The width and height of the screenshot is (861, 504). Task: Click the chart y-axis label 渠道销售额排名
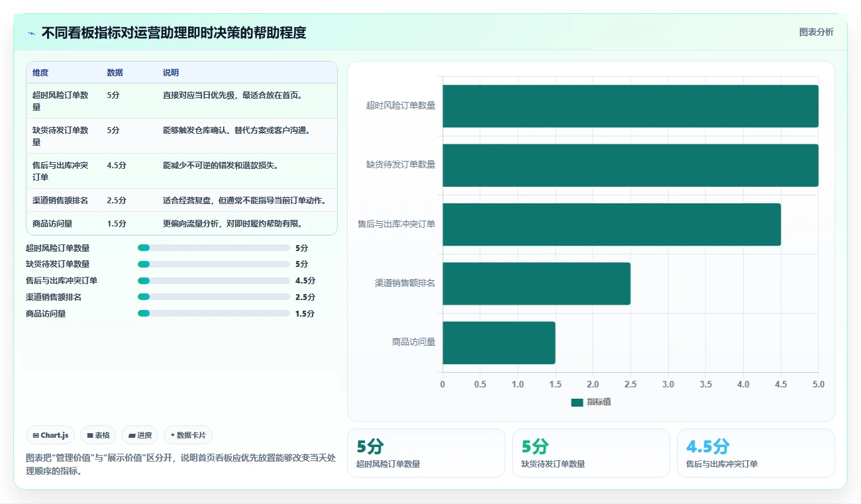click(405, 283)
